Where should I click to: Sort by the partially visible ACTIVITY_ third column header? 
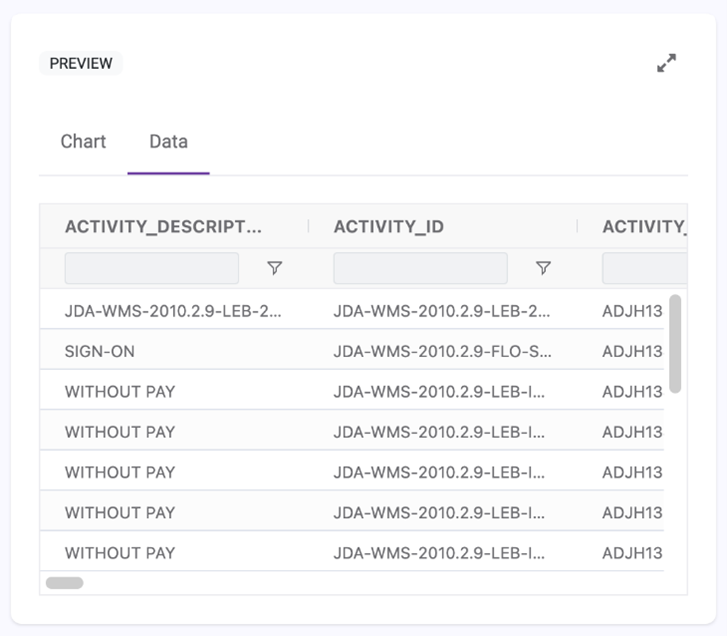coord(644,227)
